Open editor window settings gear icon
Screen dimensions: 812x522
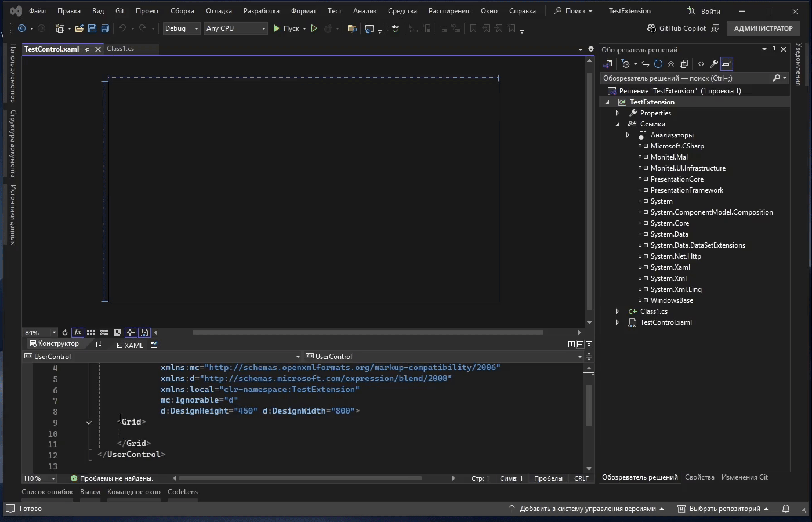point(591,49)
